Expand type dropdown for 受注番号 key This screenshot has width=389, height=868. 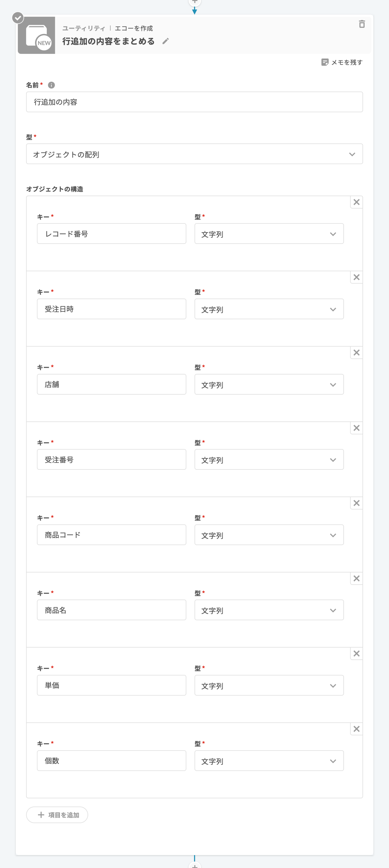point(269,460)
